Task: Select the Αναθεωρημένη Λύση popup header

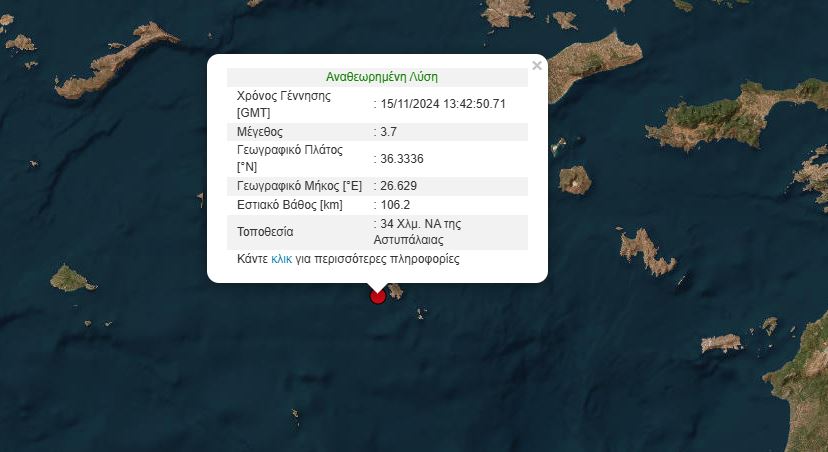Action: [x=382, y=77]
